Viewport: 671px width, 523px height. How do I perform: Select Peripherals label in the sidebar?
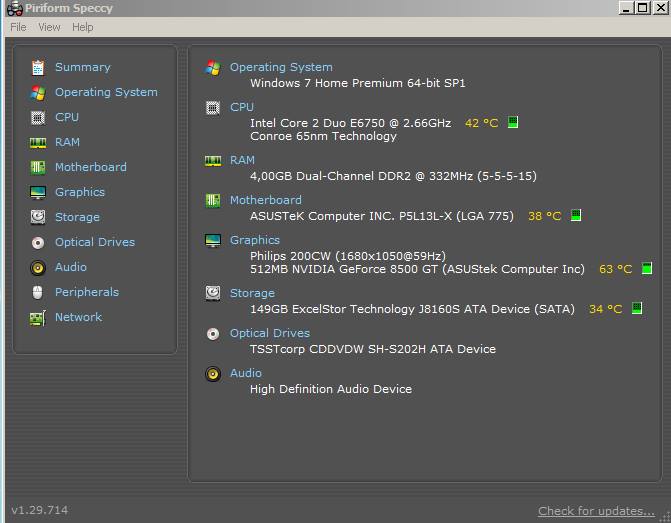(87, 292)
